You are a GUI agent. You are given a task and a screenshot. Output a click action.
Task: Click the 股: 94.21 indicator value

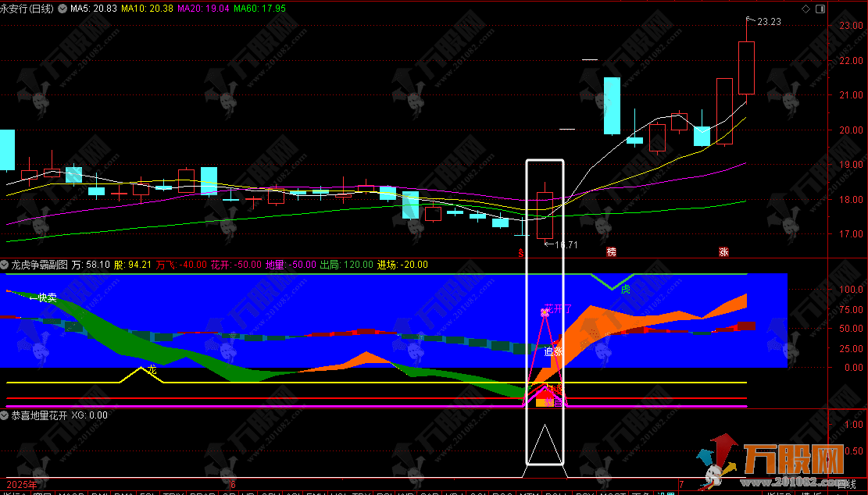click(133, 265)
